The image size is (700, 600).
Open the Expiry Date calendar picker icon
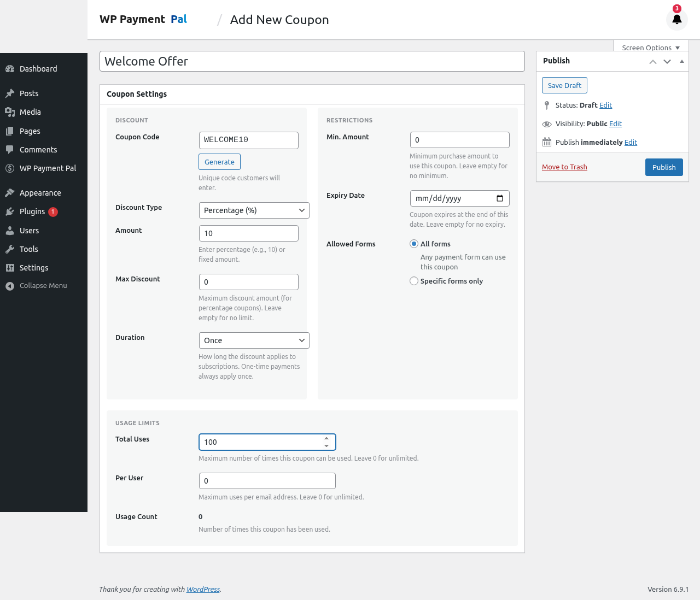(499, 198)
